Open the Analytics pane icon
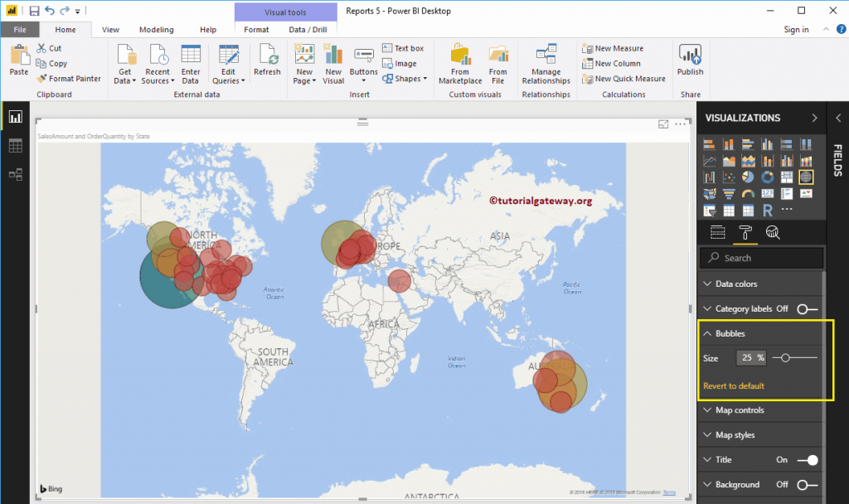 pos(773,232)
